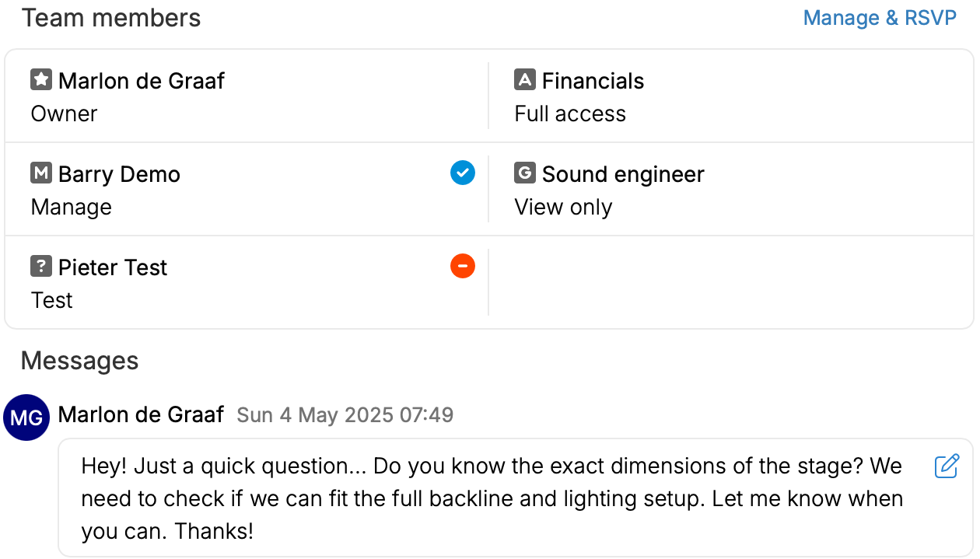Image resolution: width=980 pixels, height=559 pixels.
Task: Select the Pieter Test team member name
Action: click(113, 267)
